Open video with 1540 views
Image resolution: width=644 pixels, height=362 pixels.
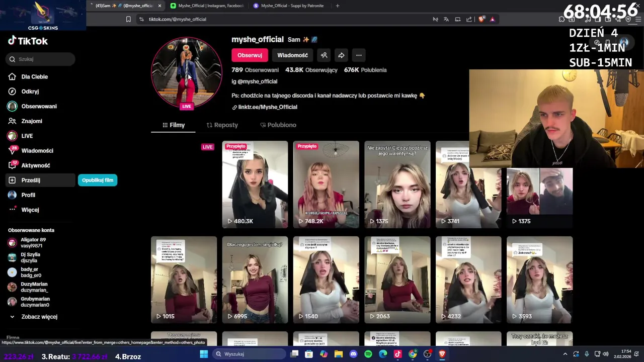coord(326,280)
